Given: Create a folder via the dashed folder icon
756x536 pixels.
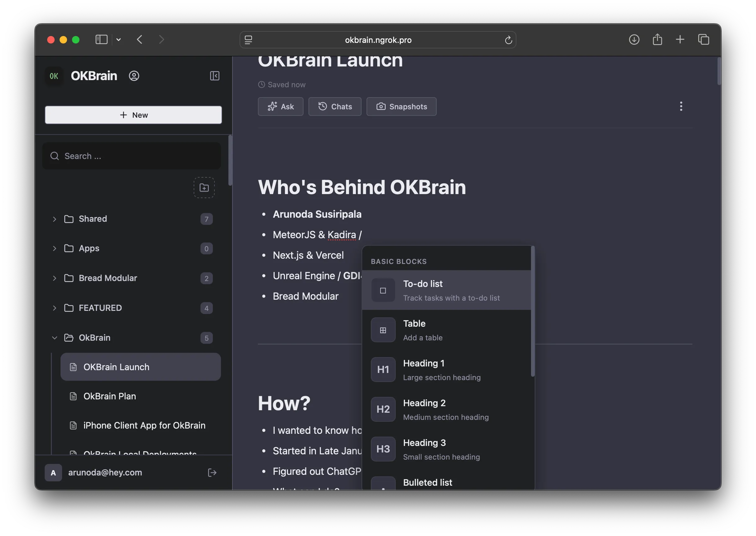Looking at the screenshot, I should coord(204,188).
